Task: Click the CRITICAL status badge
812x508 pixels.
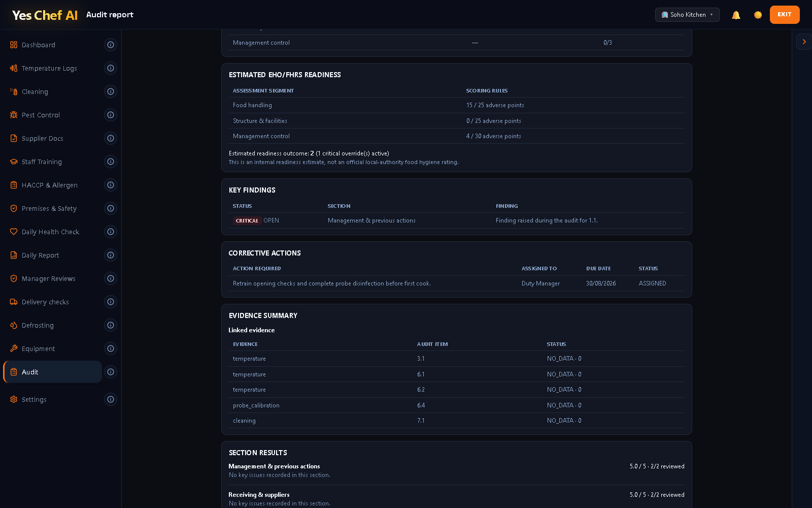Action: (247, 220)
